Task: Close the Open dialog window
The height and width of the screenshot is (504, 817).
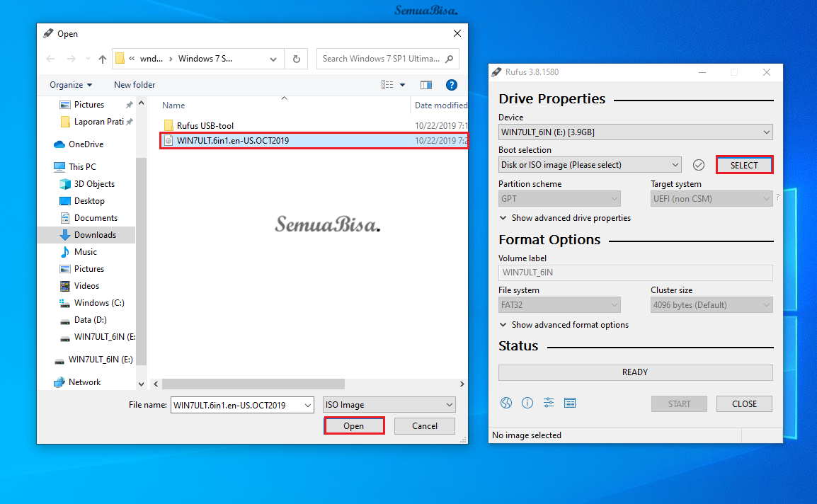Action: [457, 33]
